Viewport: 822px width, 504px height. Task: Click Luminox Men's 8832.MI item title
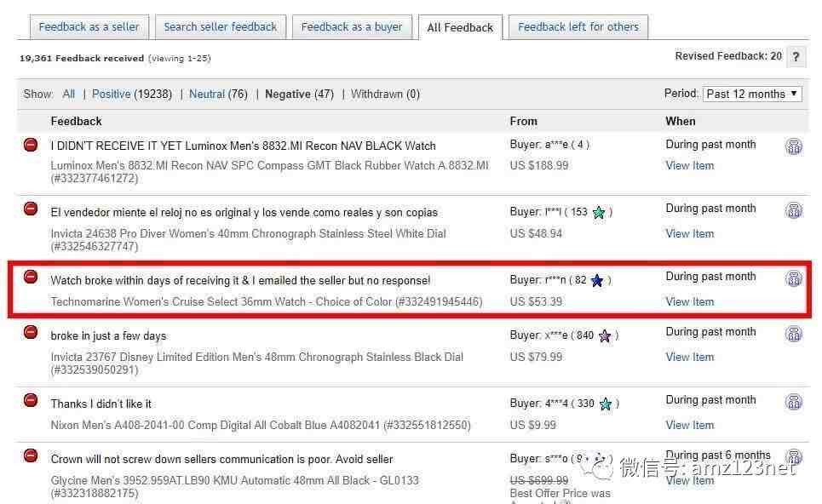pyautogui.click(x=270, y=172)
